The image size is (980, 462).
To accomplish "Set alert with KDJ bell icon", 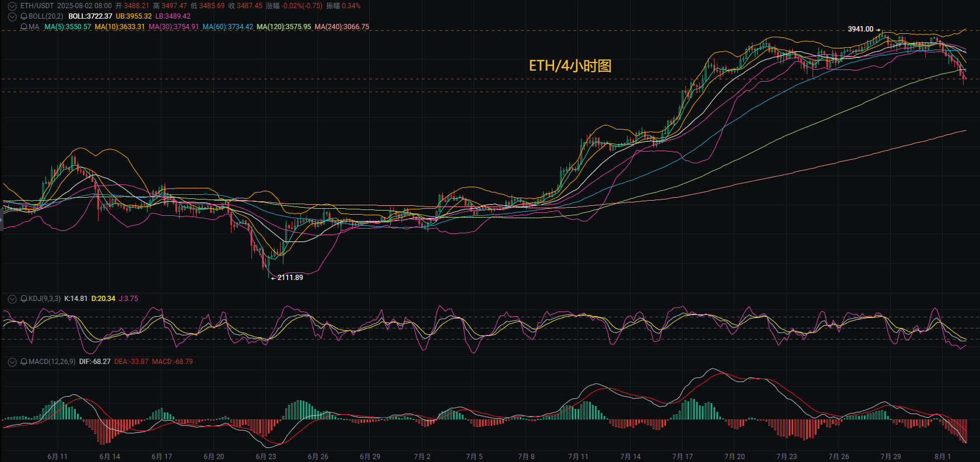I will (x=24, y=299).
